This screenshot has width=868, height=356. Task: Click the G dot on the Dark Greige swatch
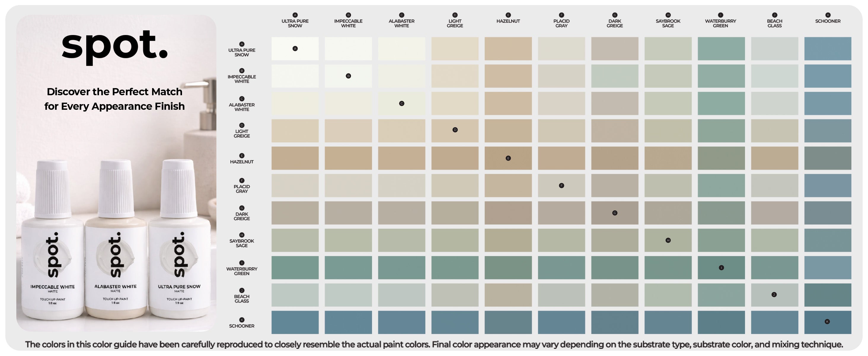615,213
